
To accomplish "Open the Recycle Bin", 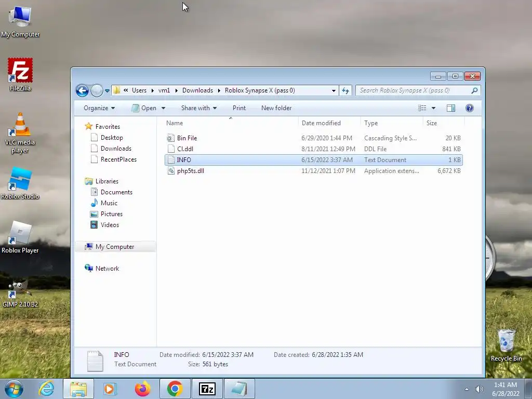I will tap(506, 345).
